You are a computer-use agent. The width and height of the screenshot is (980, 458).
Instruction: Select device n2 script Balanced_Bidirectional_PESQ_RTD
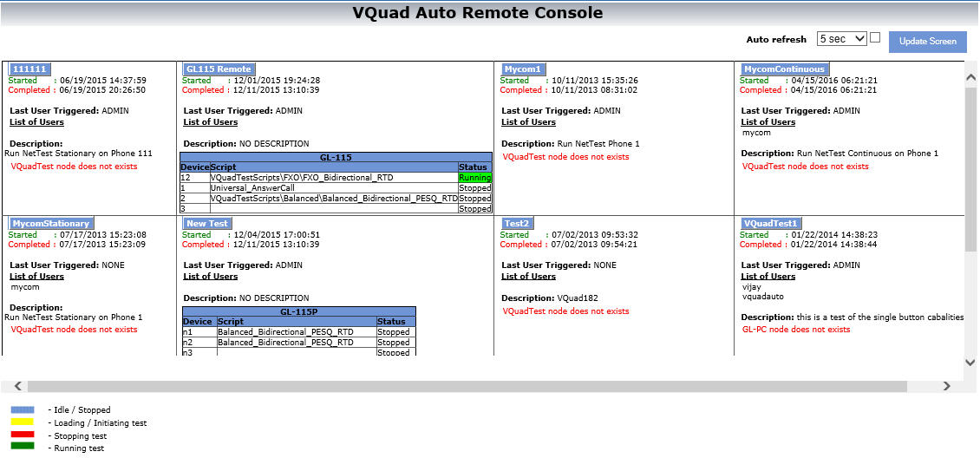297,343
